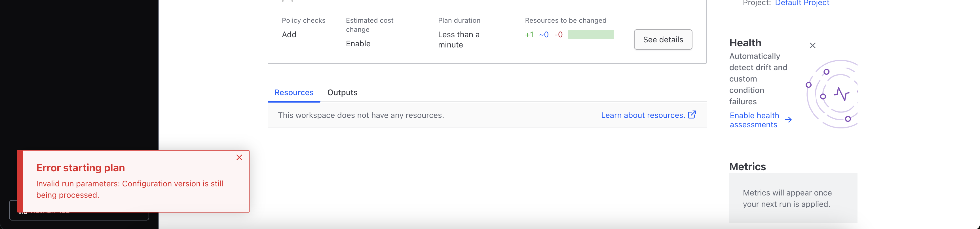Click Add under Policy checks
980x229 pixels.
(x=289, y=35)
